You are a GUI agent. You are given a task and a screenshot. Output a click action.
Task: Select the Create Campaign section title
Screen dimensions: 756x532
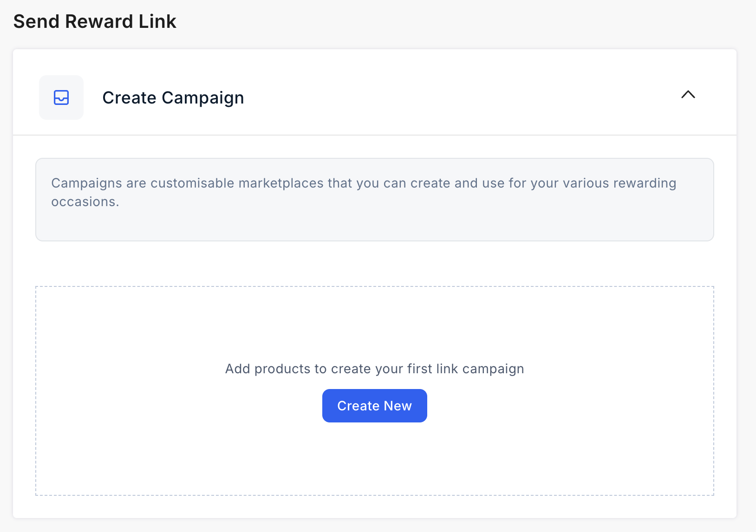(x=173, y=97)
